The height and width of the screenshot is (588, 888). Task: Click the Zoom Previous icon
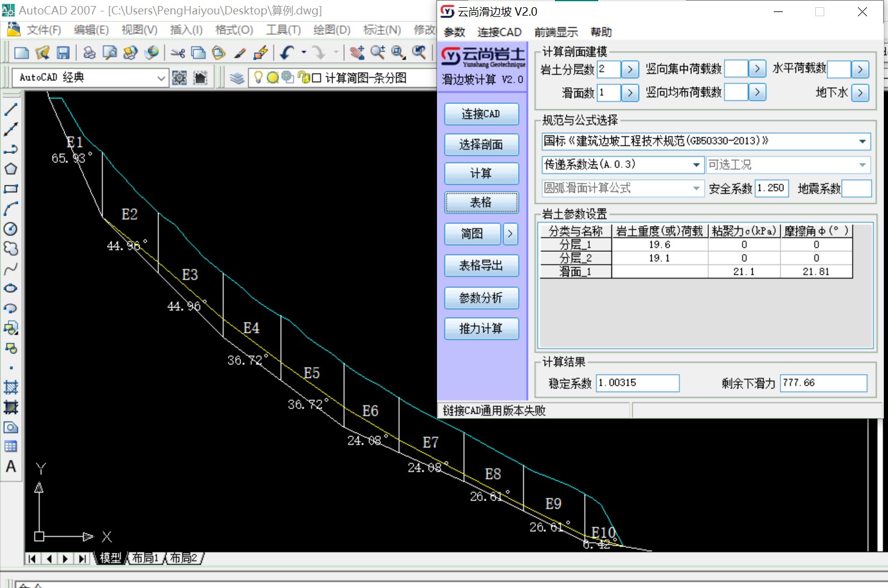pos(418,53)
